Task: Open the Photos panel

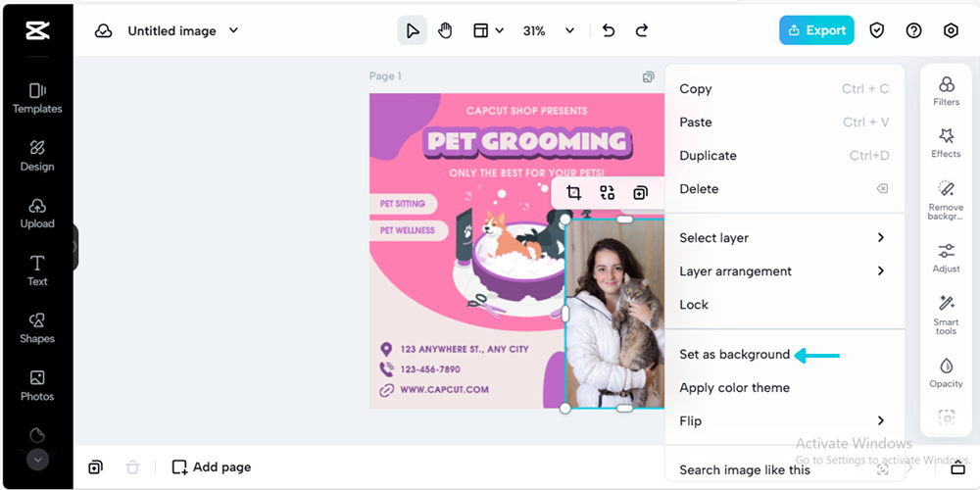Action: point(37,386)
